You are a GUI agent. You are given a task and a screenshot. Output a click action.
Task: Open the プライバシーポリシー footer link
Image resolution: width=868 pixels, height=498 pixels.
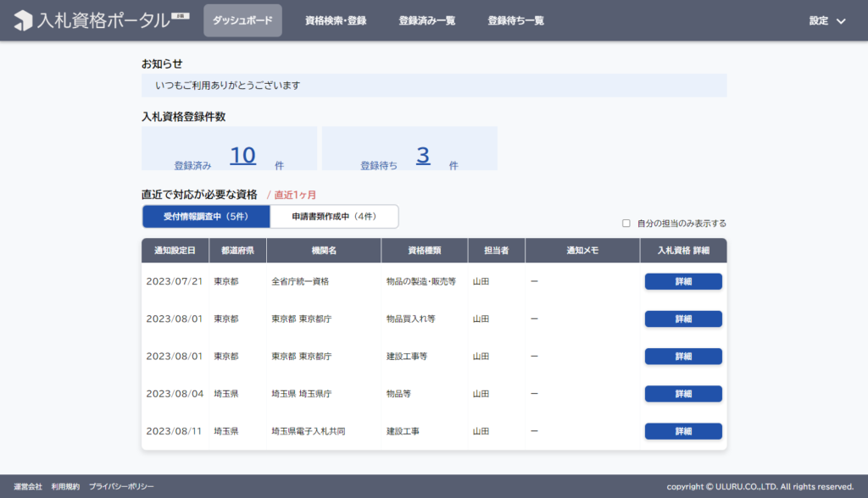[x=121, y=487]
